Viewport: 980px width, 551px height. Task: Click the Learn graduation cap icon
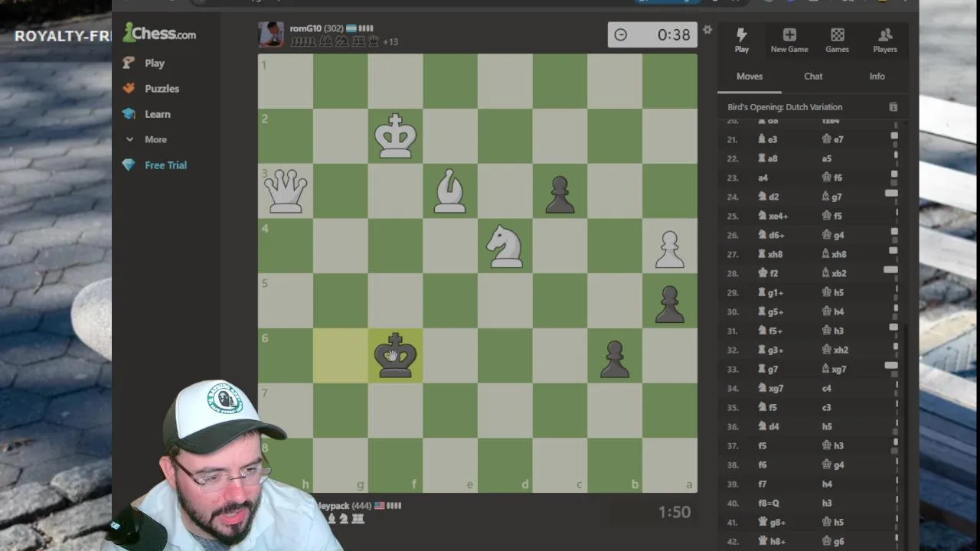point(129,114)
